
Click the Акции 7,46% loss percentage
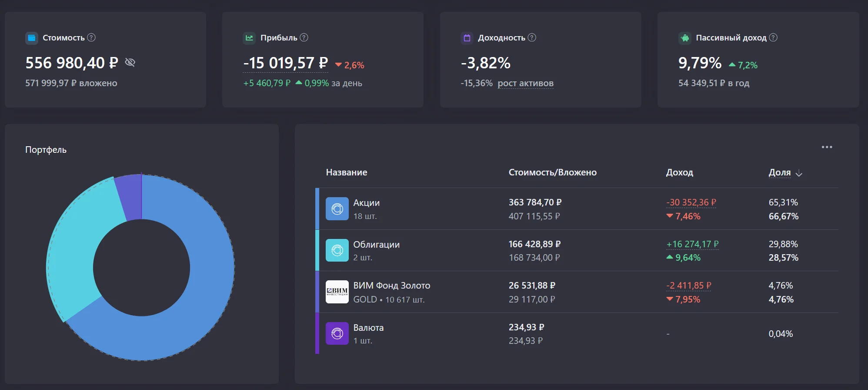click(x=683, y=216)
